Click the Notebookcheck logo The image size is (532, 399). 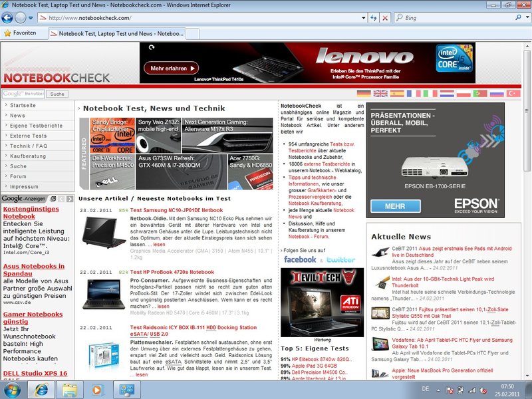tap(57, 78)
